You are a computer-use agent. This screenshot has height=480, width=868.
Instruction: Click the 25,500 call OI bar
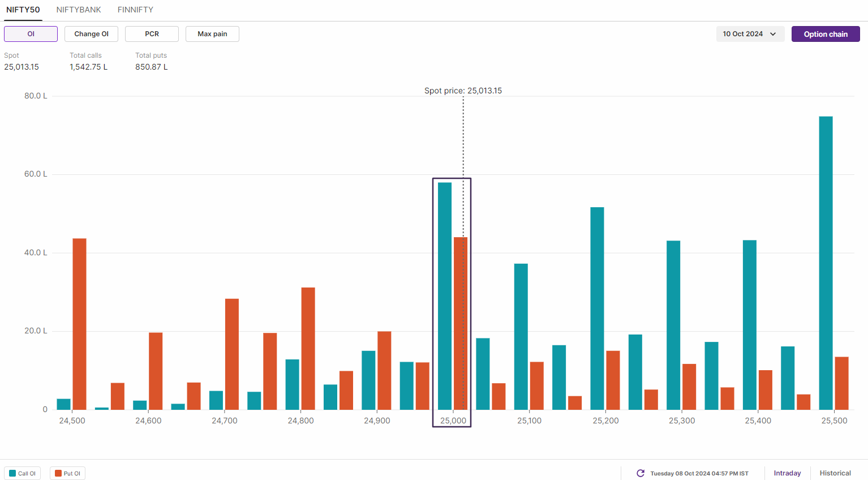[x=826, y=263]
